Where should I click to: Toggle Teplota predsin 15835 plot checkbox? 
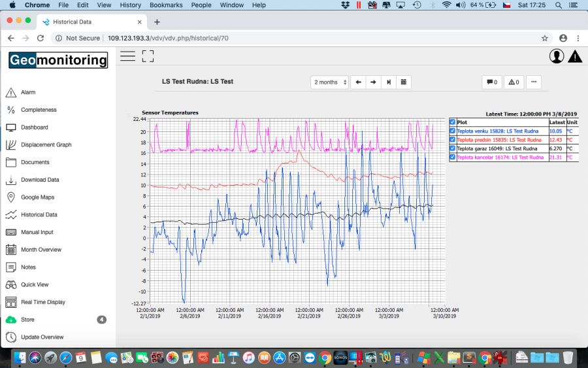coord(453,139)
